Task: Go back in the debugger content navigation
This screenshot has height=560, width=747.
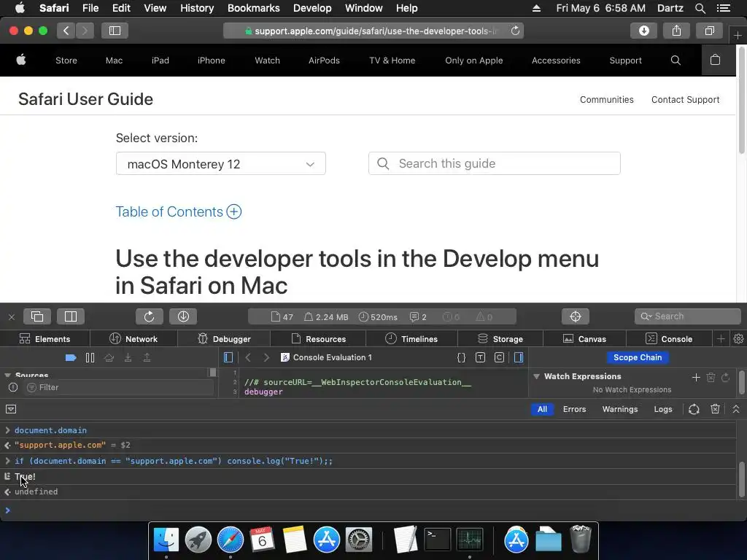Action: click(x=248, y=357)
